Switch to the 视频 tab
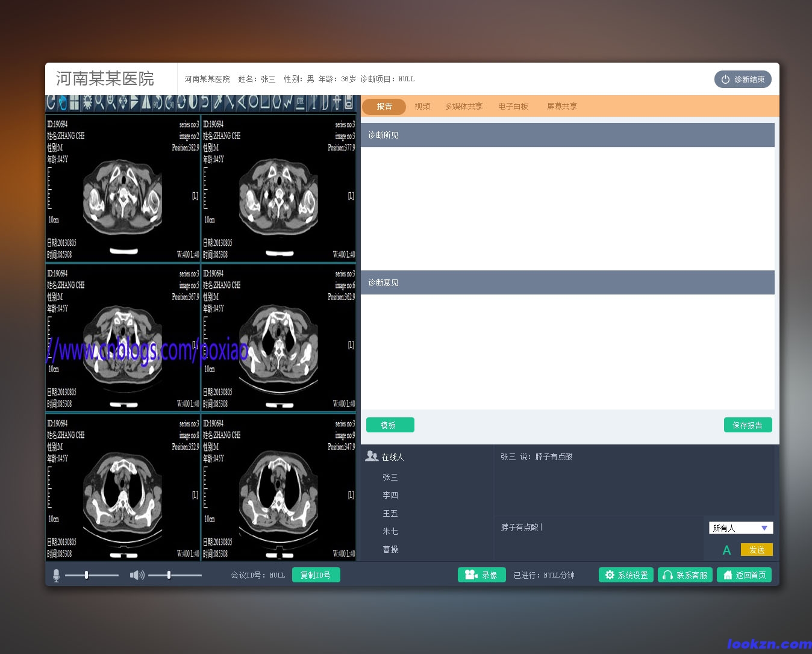The width and height of the screenshot is (812, 654). (422, 107)
